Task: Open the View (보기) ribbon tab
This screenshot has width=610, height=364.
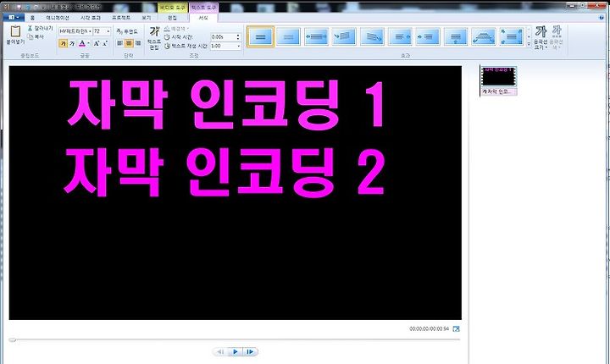Action: [147, 18]
